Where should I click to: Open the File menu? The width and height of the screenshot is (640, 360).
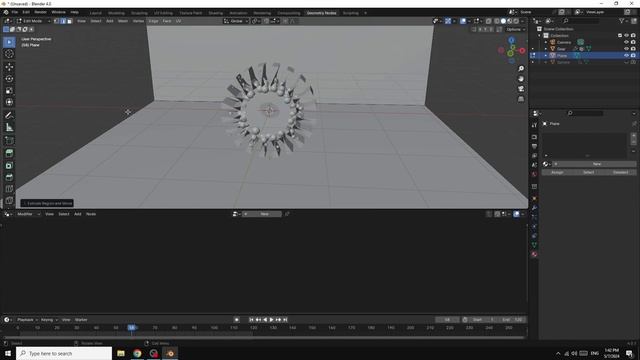point(15,12)
